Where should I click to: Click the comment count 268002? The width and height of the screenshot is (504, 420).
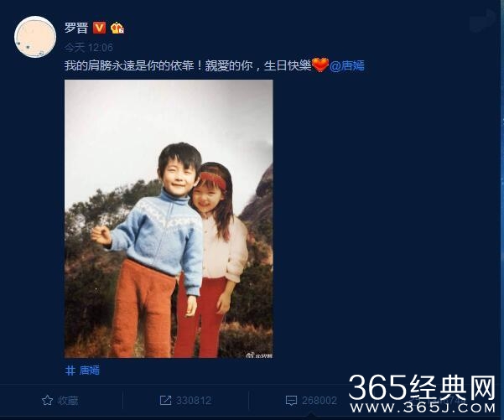pyautogui.click(x=320, y=401)
